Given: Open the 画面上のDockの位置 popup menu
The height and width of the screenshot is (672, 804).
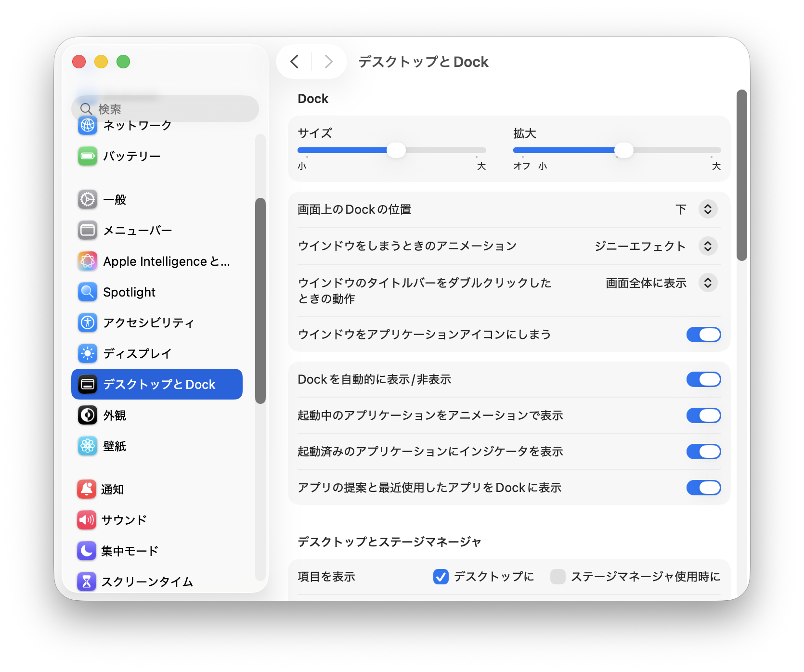Looking at the screenshot, I should [708, 209].
